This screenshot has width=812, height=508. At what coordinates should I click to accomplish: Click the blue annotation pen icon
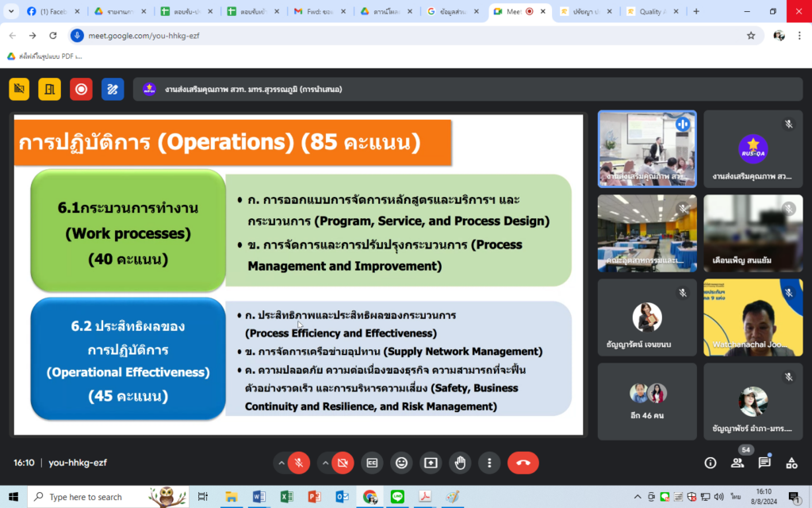(x=113, y=89)
